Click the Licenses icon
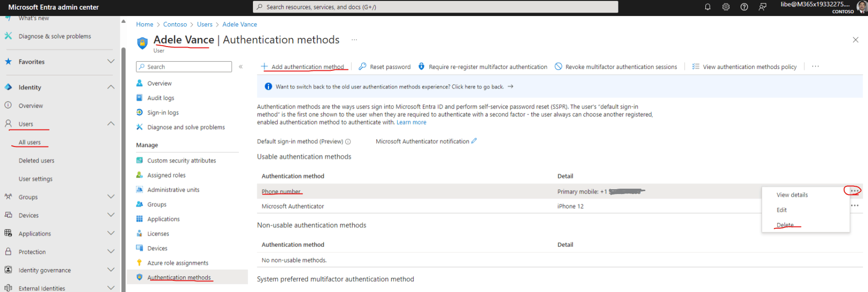 point(139,233)
